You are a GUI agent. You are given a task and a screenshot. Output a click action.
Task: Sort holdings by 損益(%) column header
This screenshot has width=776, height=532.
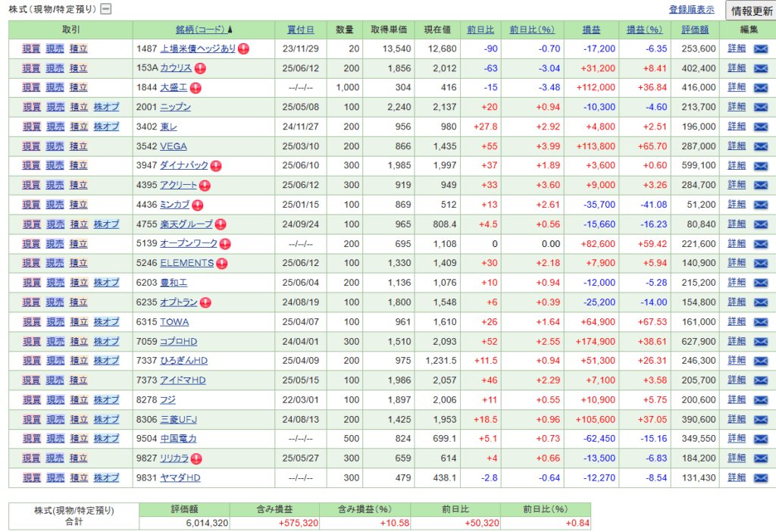(644, 30)
